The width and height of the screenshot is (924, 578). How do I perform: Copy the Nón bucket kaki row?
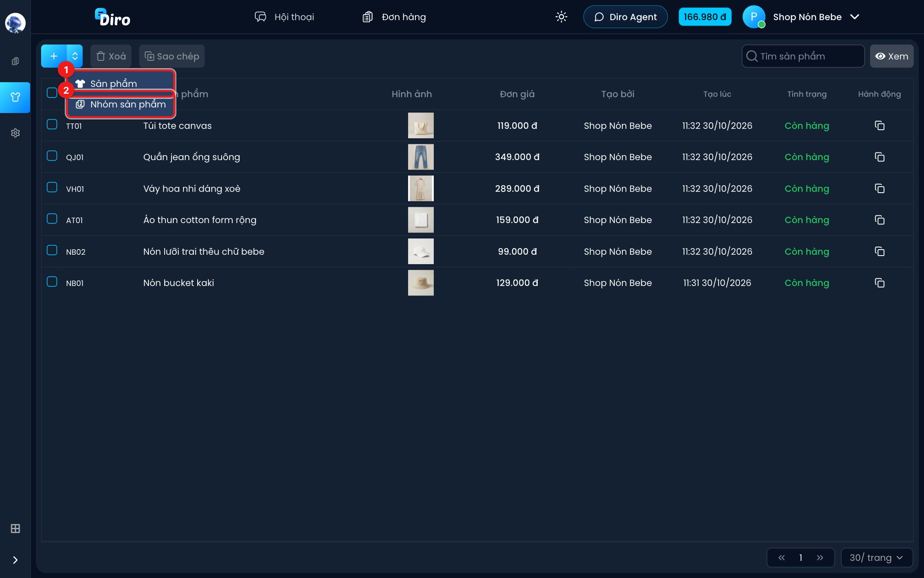880,283
